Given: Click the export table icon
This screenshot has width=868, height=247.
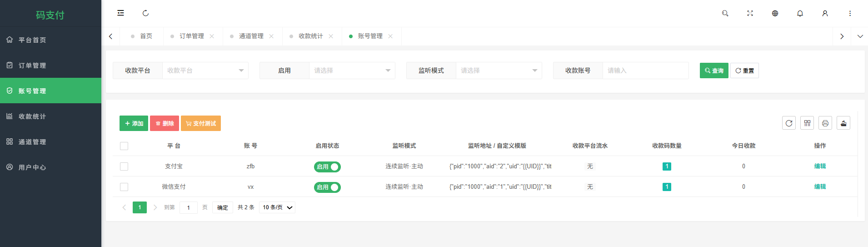Looking at the screenshot, I should click(843, 123).
